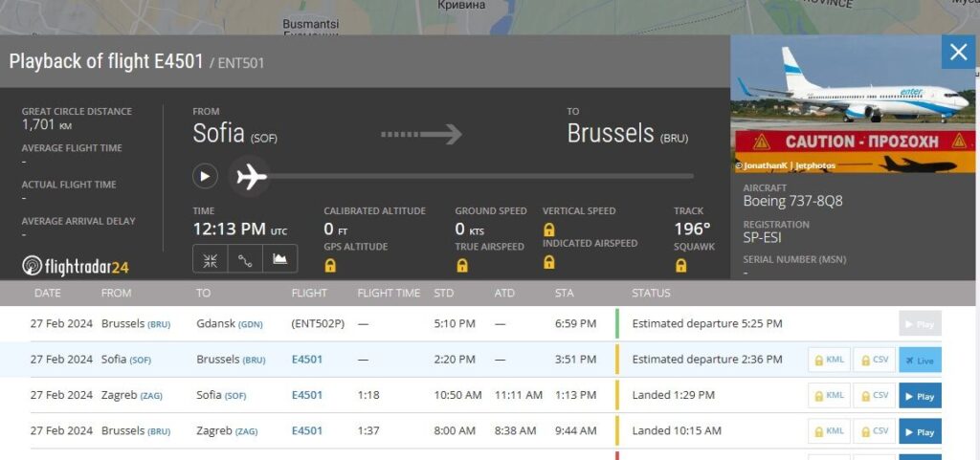Viewport: 980px width, 460px height.
Task: Open the altitude graph chart icon
Action: (279, 258)
